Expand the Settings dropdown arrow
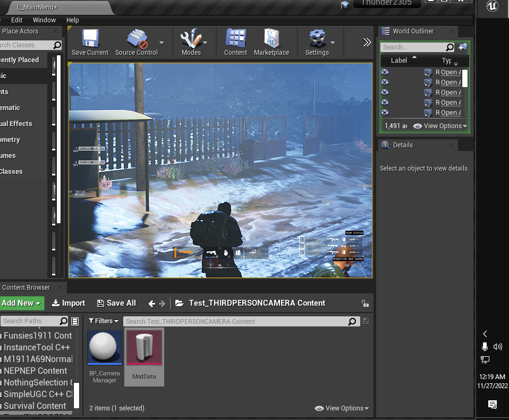 click(x=333, y=43)
